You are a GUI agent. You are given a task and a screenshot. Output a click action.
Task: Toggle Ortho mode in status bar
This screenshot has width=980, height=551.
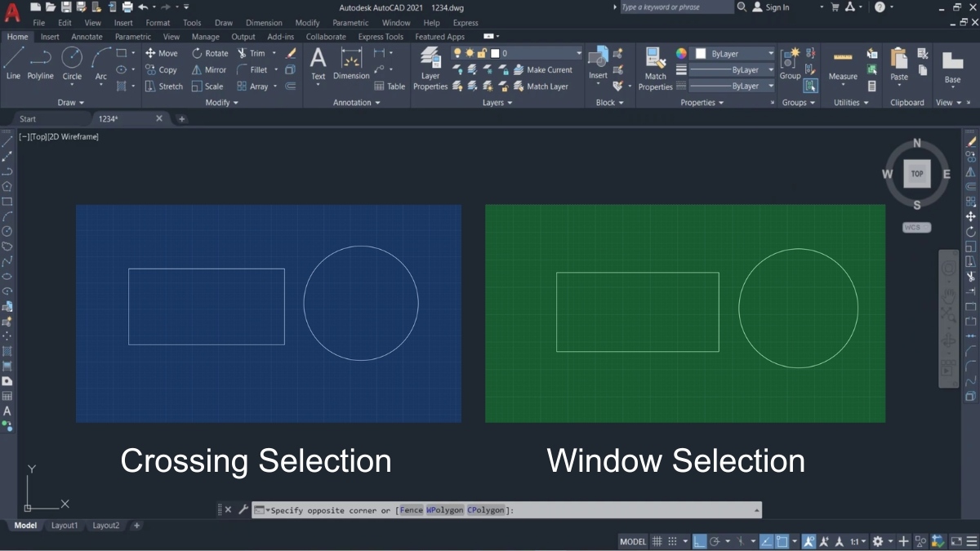coord(699,541)
